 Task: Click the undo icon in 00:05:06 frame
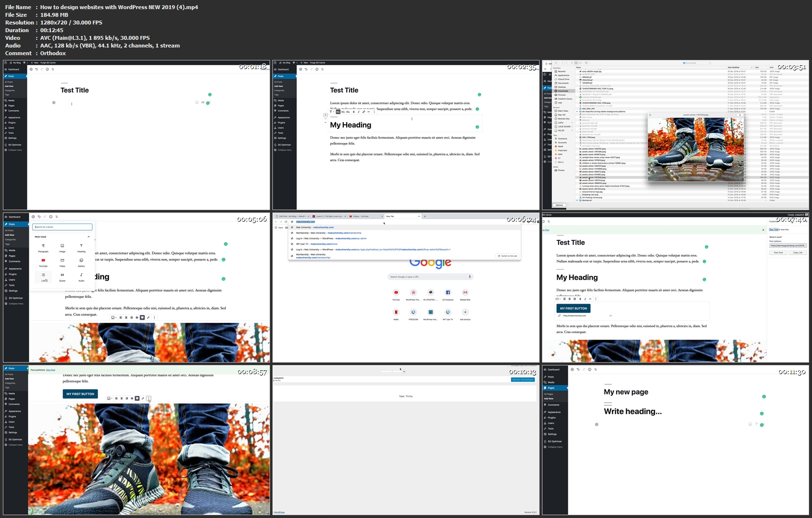pyautogui.click(x=39, y=217)
